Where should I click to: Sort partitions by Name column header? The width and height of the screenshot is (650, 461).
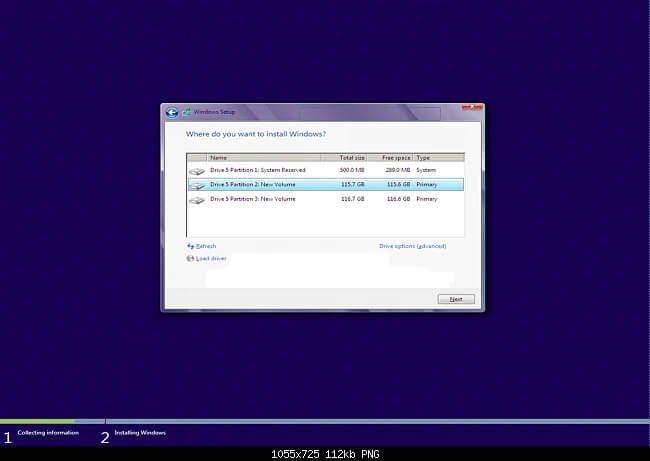[262, 157]
